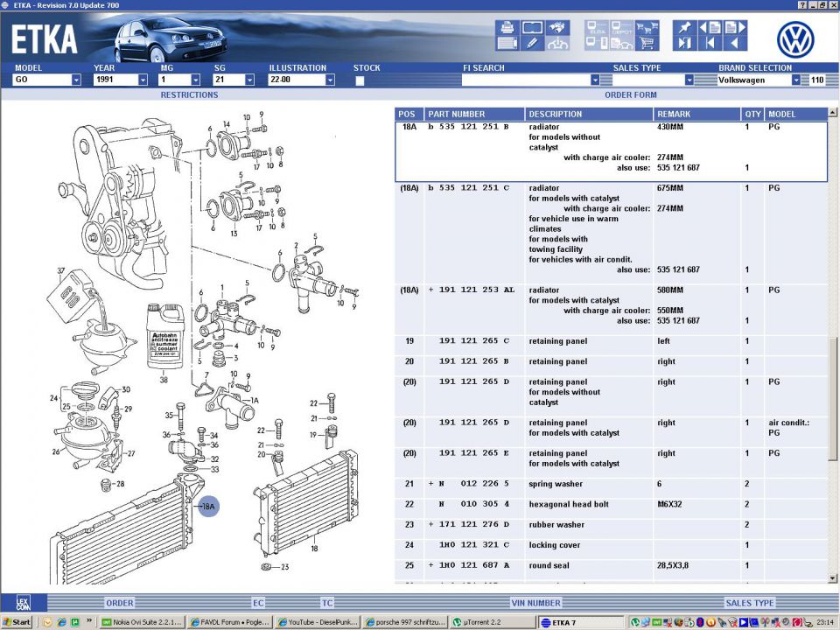Click the parts list vertical scrollbar thumb
The image size is (840, 630).
point(832,399)
